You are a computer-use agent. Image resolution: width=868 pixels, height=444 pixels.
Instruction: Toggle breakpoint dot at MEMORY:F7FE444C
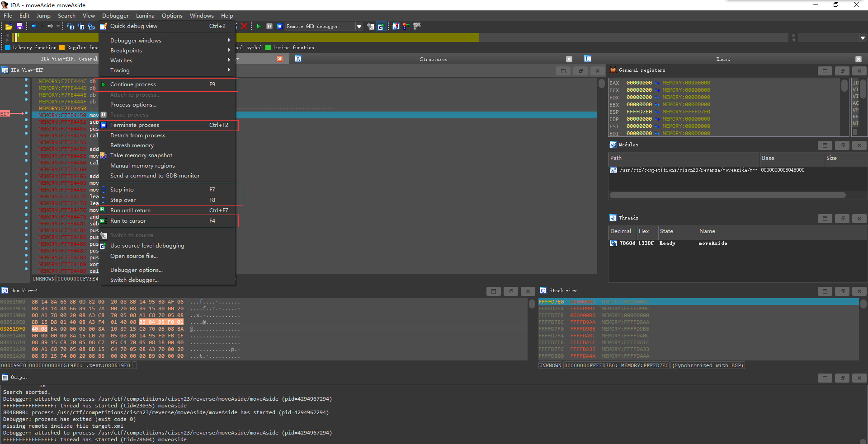pyautogui.click(x=26, y=79)
